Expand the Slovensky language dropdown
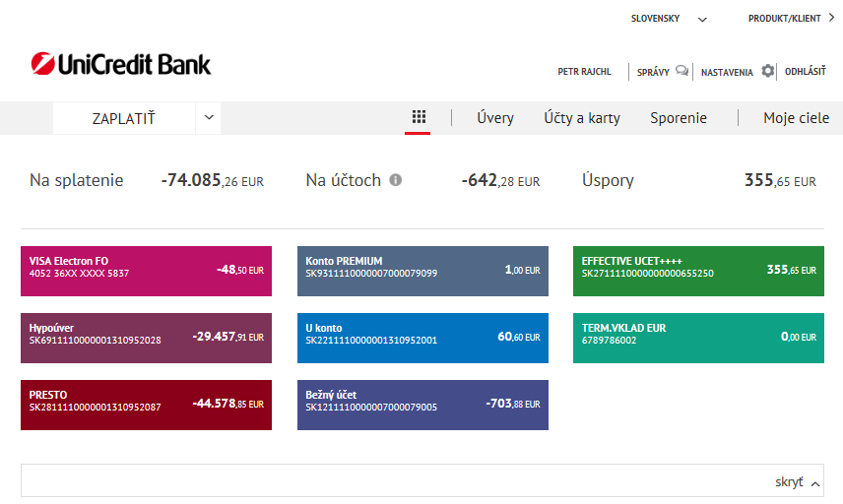Image resolution: width=843 pixels, height=504 pixels. point(702,19)
